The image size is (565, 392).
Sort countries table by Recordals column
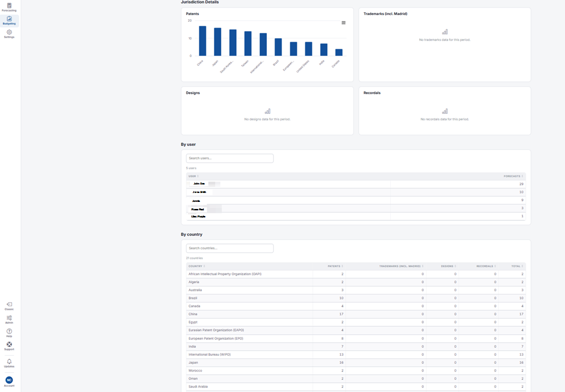[486, 266]
